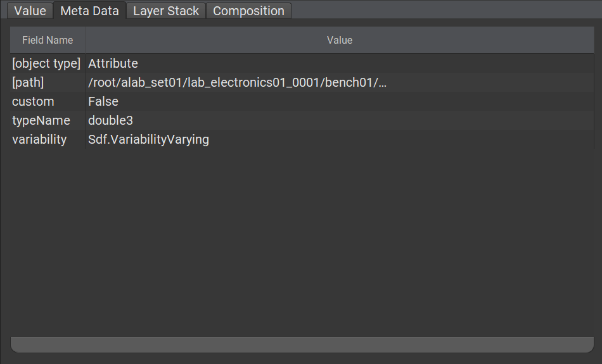
Task: Select the typeName field name cell
Action: (x=48, y=120)
